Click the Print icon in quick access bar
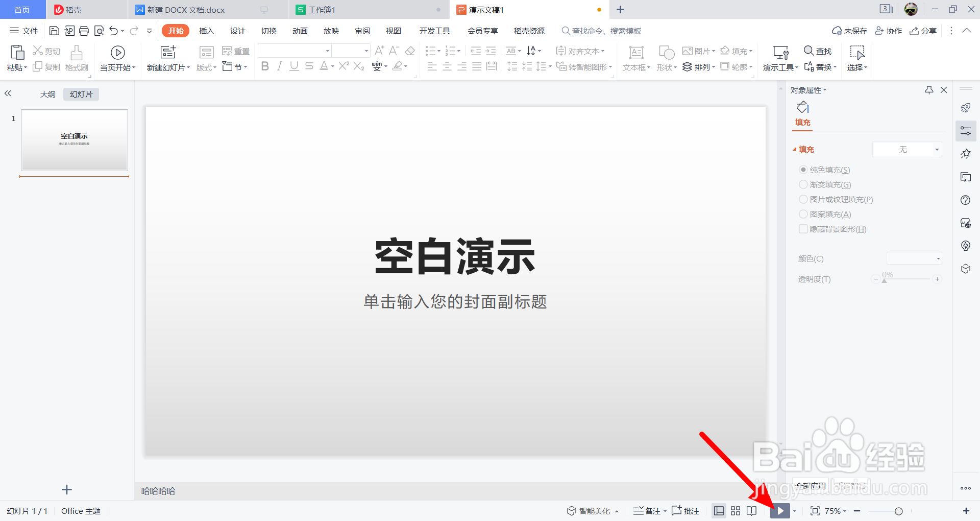Viewport: 980px width, 521px height. point(84,31)
